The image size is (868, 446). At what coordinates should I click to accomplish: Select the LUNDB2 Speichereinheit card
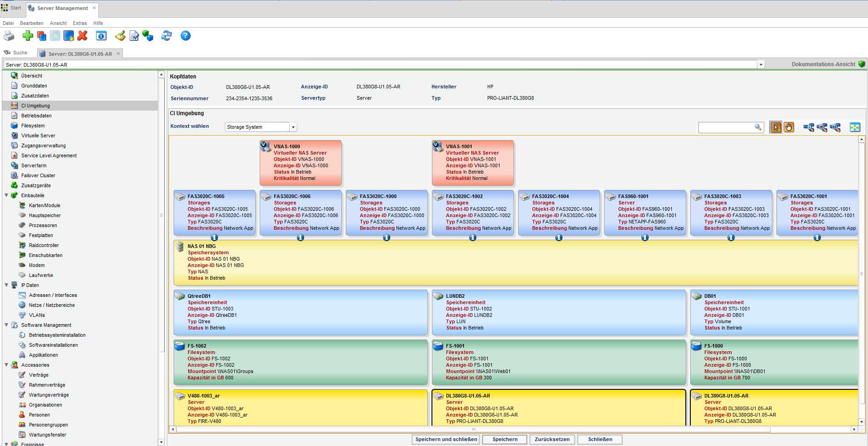[559, 312]
